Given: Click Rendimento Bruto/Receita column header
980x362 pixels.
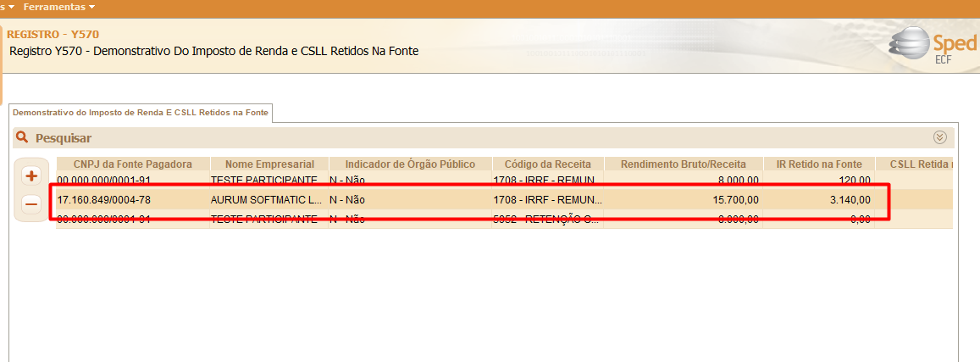Looking at the screenshot, I should [x=684, y=164].
